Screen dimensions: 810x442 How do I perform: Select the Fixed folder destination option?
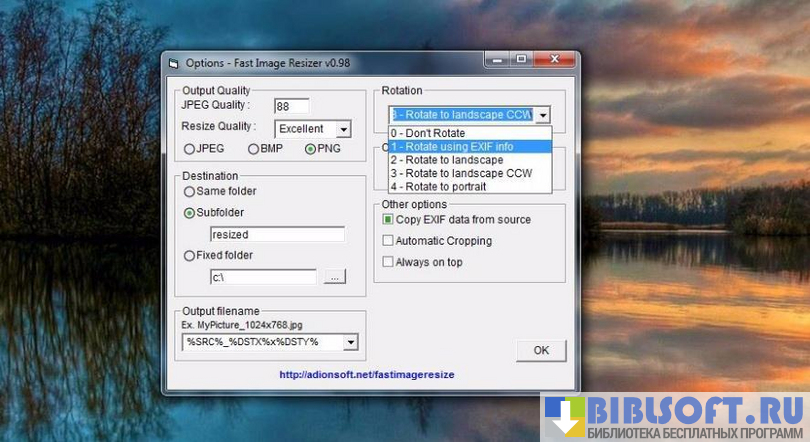click(x=189, y=255)
